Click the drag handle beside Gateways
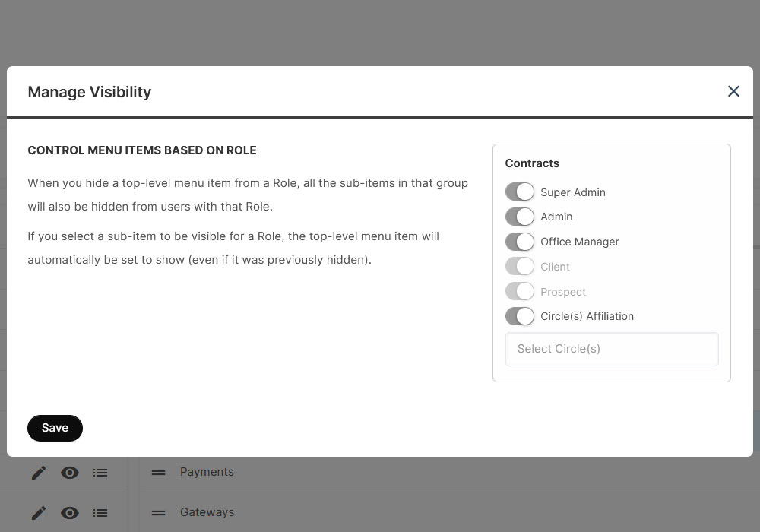Screen dimensions: 760x532 pos(158,513)
